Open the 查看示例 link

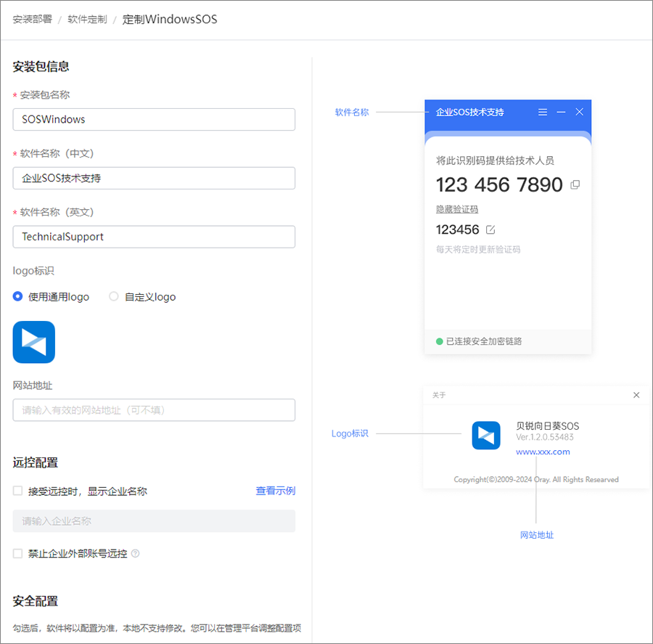point(275,491)
